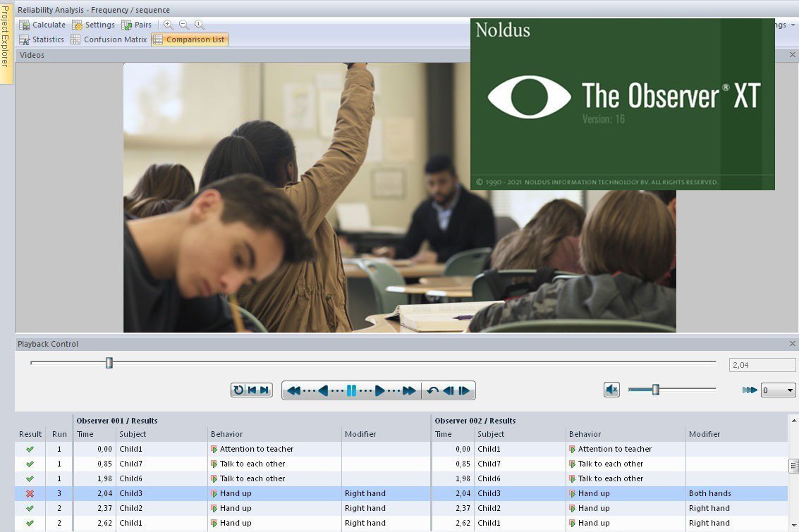The height and width of the screenshot is (532, 799).
Task: Click the video position slider handle
Action: 109,363
